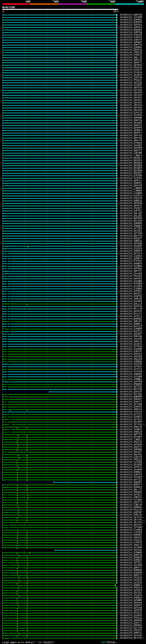146x644 pixels.
Task: Open the UniRef100_A5B1L9 hit label
Action: click(131, 432)
